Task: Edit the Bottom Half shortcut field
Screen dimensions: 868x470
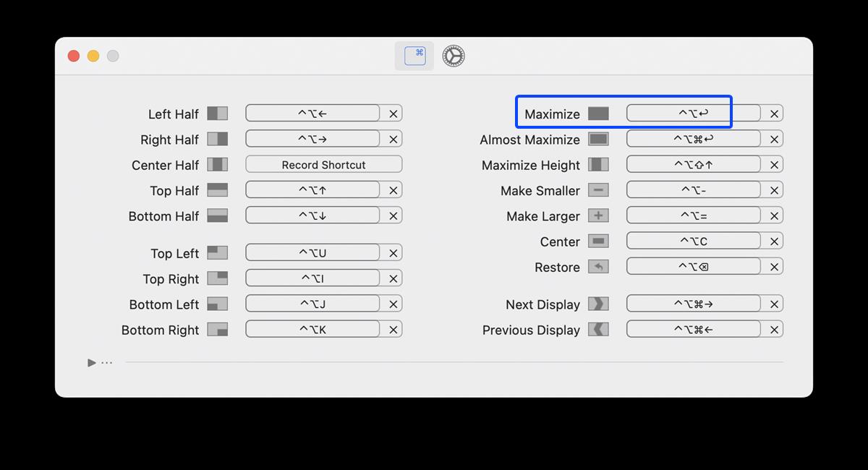Action: (x=312, y=215)
